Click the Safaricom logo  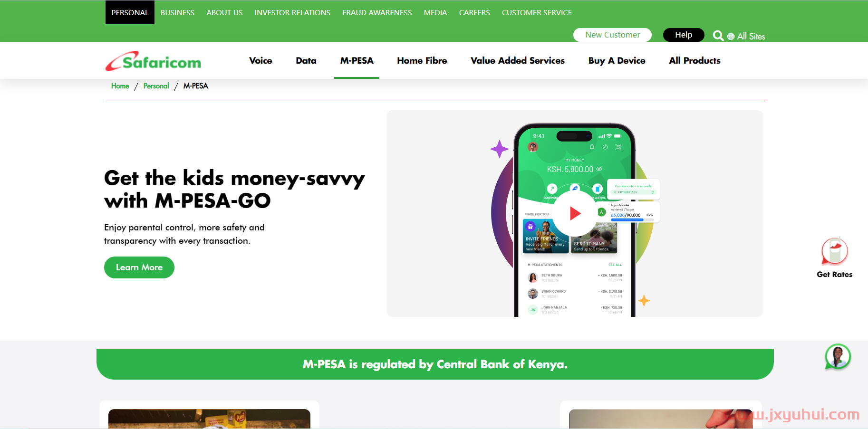click(x=153, y=61)
